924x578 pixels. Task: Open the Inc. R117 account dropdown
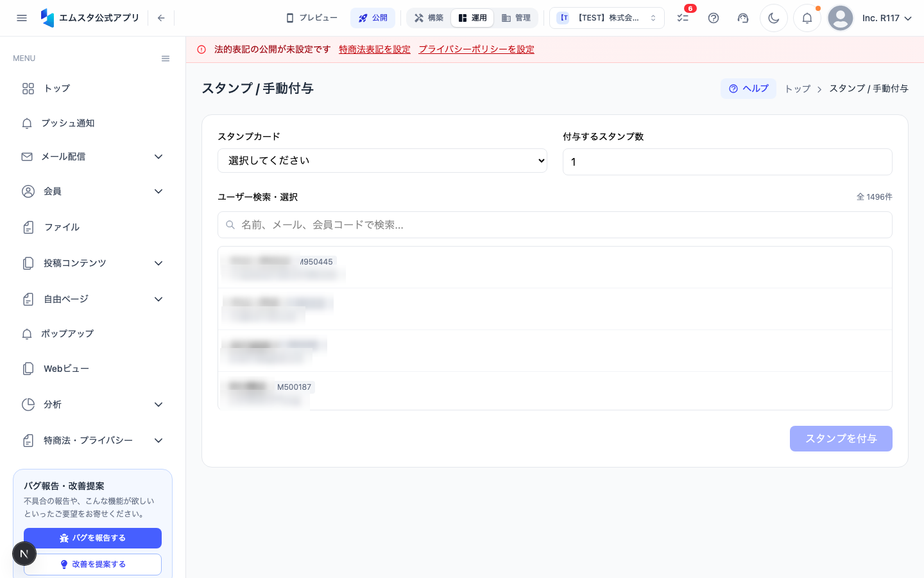(887, 18)
